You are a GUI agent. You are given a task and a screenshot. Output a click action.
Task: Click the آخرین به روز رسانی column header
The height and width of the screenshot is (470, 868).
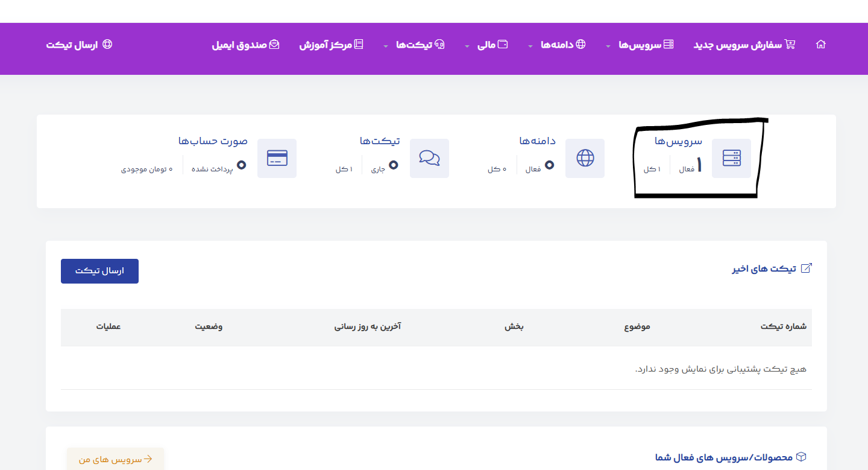(x=368, y=327)
